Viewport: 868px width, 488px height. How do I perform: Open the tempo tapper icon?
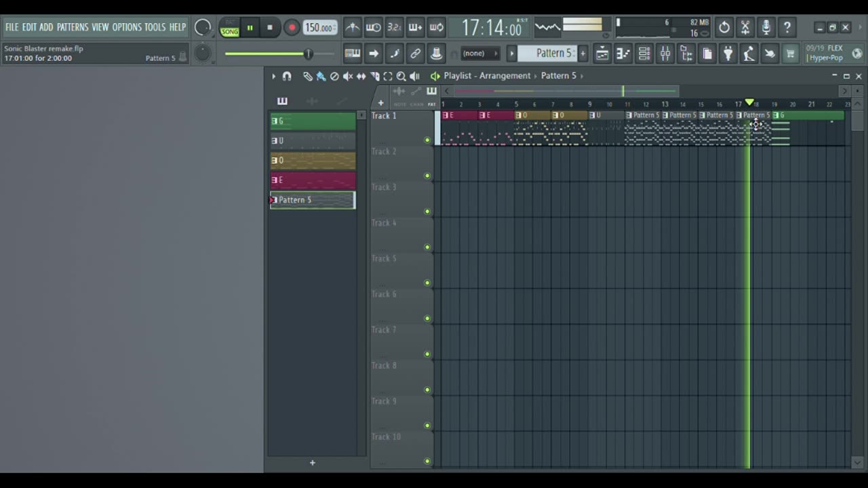coord(749,54)
